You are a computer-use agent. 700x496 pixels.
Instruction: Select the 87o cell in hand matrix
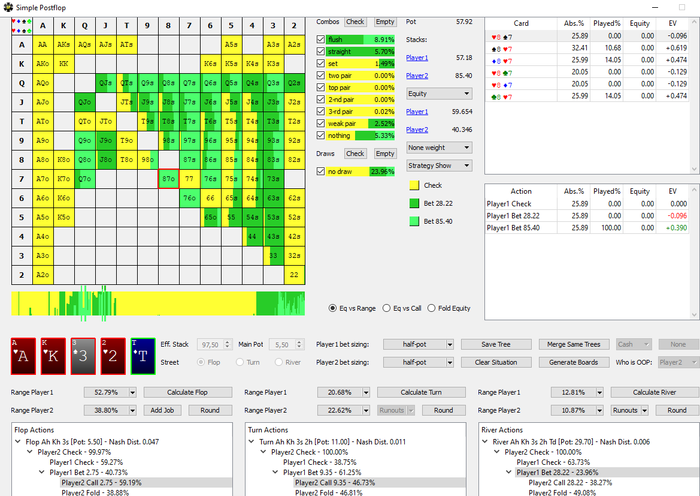(168, 179)
